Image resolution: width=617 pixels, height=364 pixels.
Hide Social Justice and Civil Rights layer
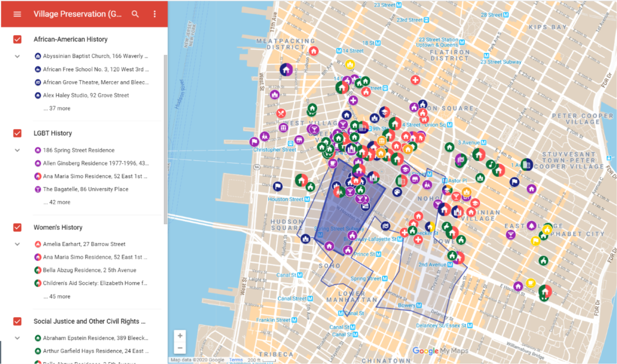pyautogui.click(x=17, y=322)
